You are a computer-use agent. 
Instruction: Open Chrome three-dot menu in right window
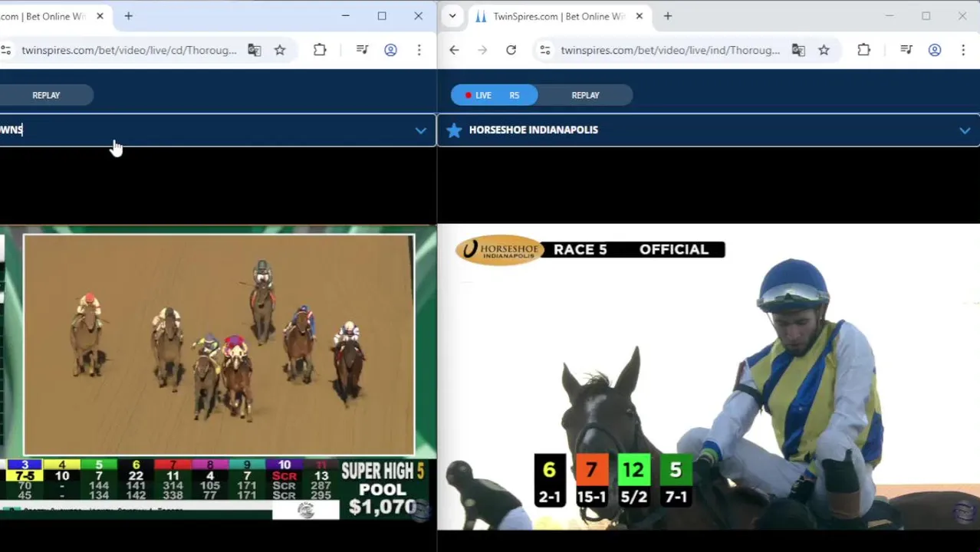point(962,50)
